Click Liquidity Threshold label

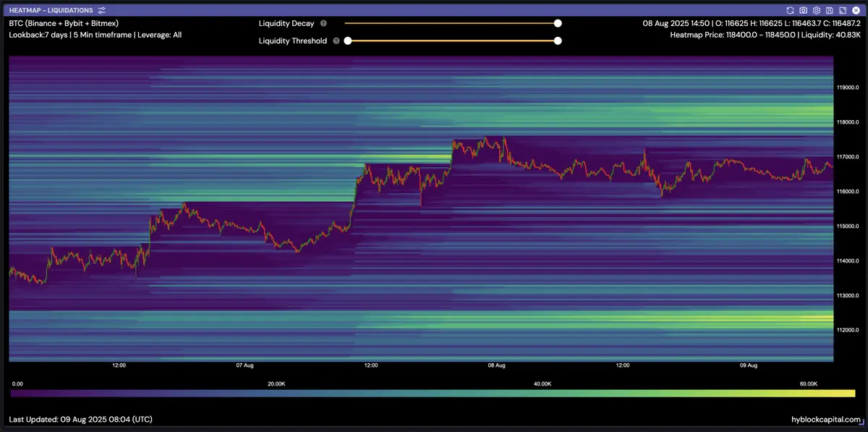[x=293, y=41]
